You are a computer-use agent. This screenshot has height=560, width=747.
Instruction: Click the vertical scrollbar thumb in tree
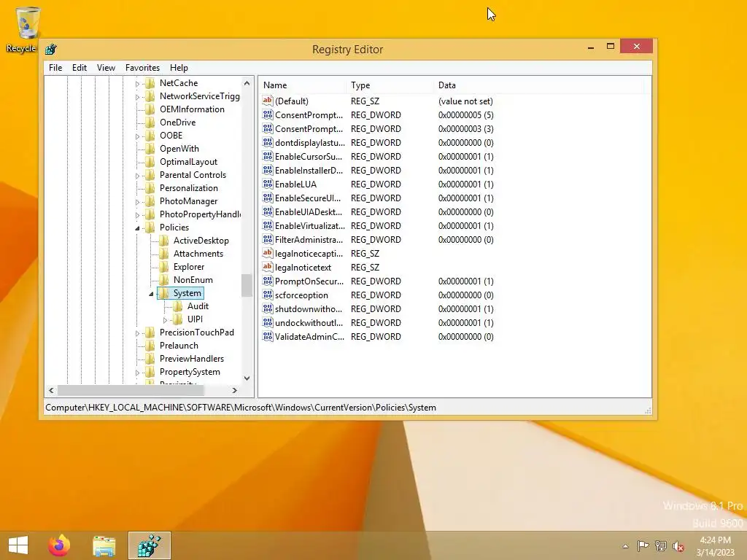[247, 285]
